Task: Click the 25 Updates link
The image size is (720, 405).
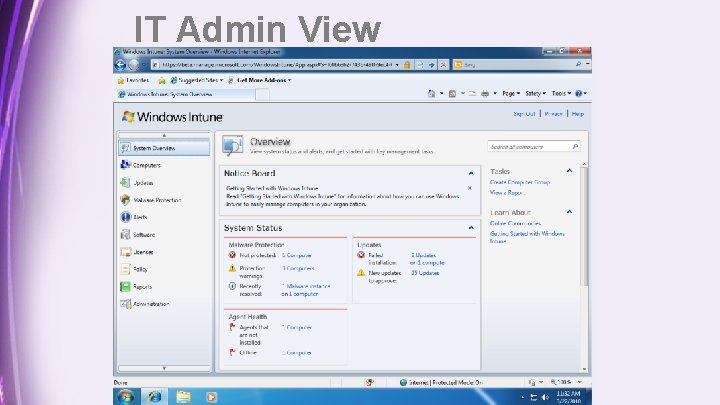Action: tap(425, 273)
